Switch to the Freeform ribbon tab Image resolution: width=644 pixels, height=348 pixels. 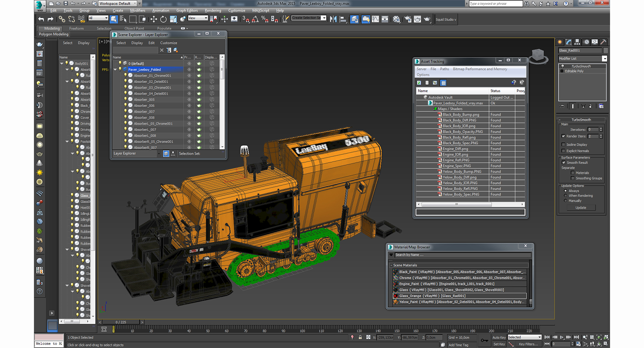coord(77,28)
